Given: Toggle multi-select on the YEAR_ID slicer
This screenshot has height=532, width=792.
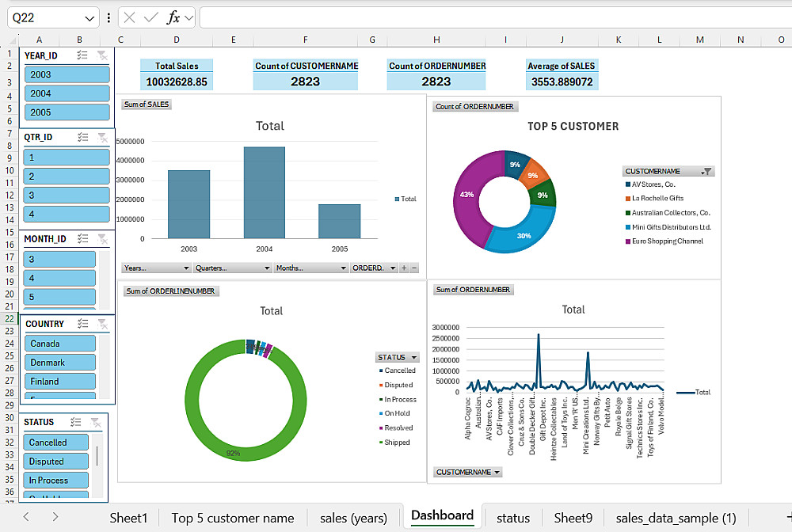Looking at the screenshot, I should point(82,55).
